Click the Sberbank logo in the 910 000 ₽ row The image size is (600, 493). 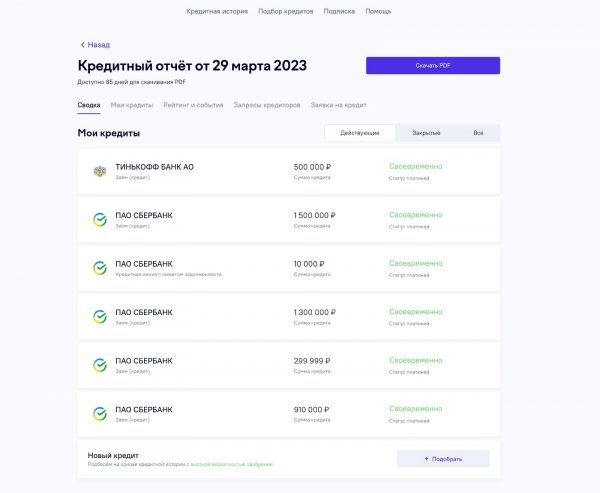pyautogui.click(x=100, y=414)
